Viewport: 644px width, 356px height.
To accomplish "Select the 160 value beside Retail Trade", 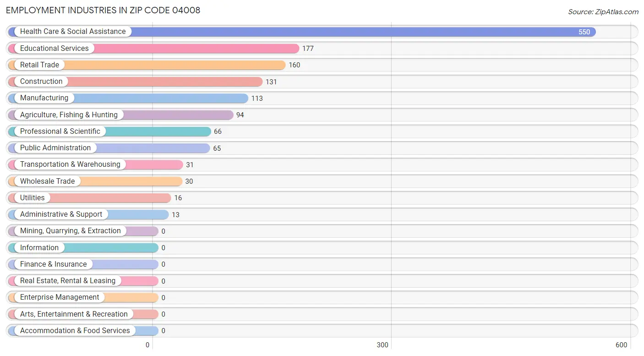I will click(295, 65).
